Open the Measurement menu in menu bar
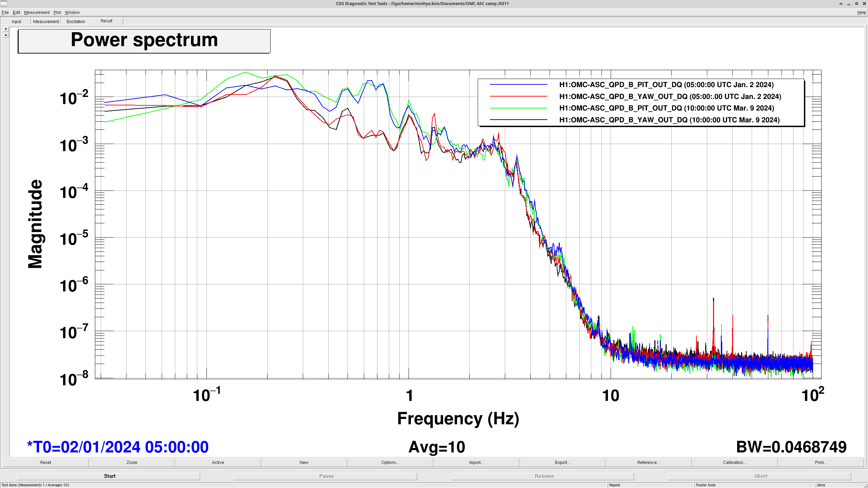This screenshot has width=868, height=488. pos(37,13)
